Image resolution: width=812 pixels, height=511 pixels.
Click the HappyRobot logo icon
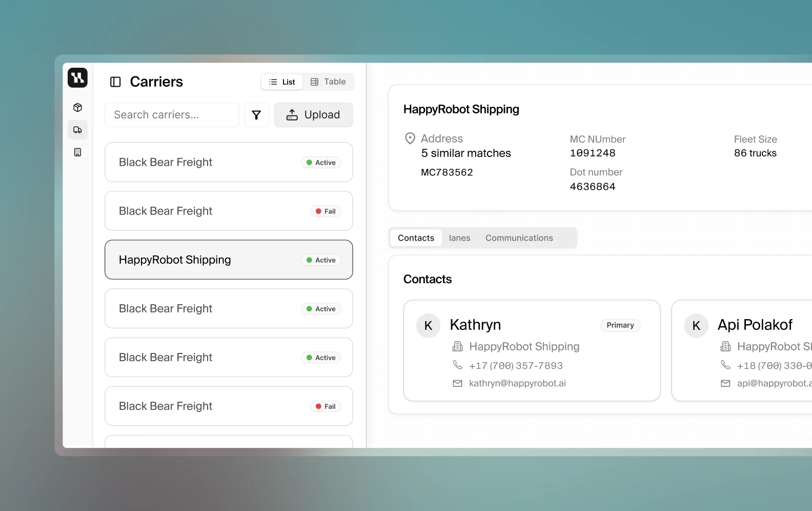pos(77,77)
